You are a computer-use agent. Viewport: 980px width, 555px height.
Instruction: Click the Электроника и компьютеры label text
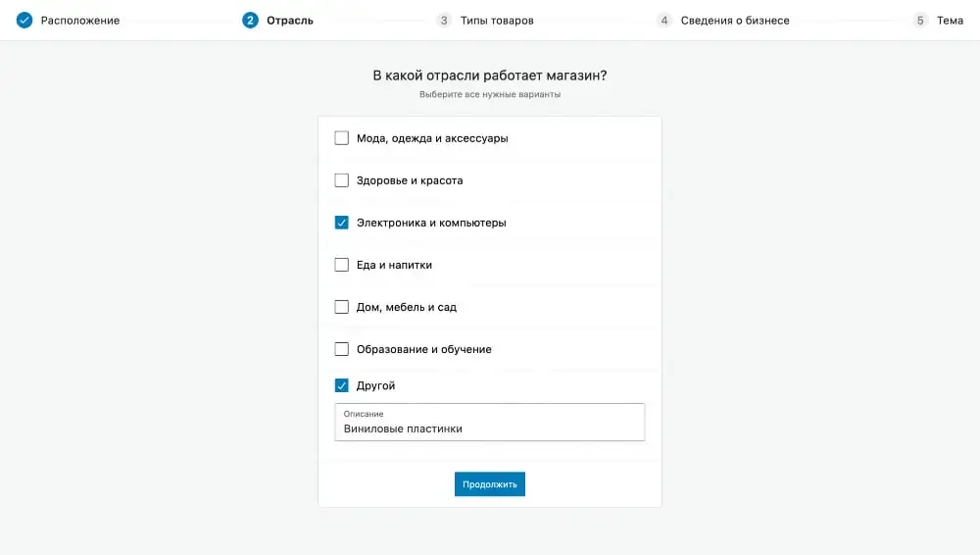click(431, 223)
